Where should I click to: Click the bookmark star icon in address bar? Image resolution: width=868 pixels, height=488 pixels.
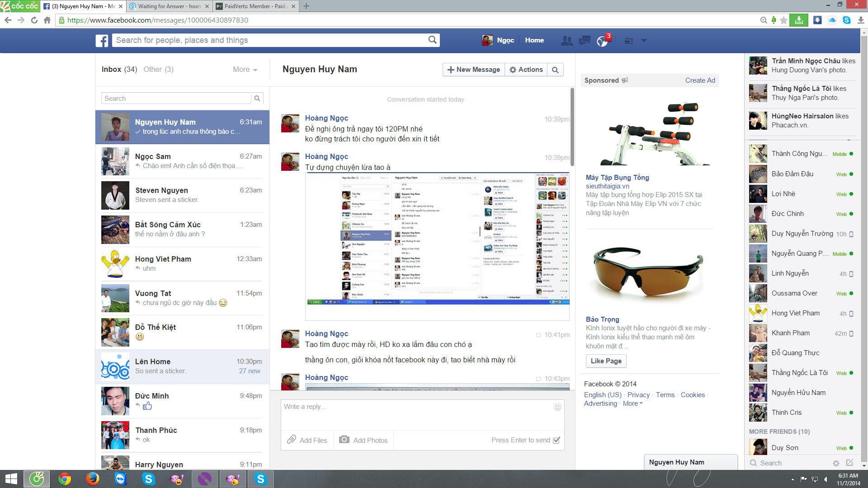(784, 20)
